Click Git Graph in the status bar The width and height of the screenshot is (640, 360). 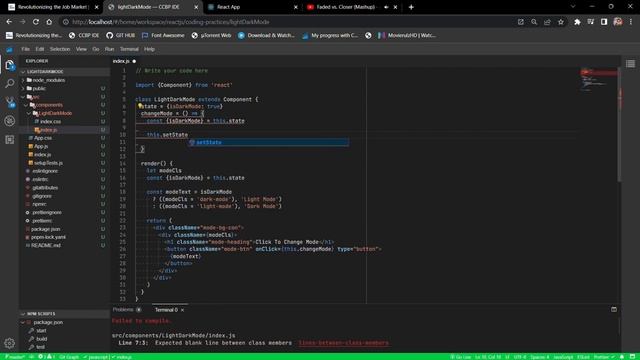coord(69,357)
